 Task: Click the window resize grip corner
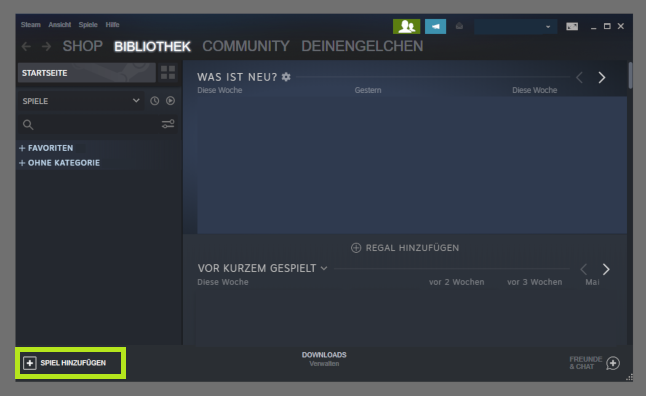tap(629, 377)
